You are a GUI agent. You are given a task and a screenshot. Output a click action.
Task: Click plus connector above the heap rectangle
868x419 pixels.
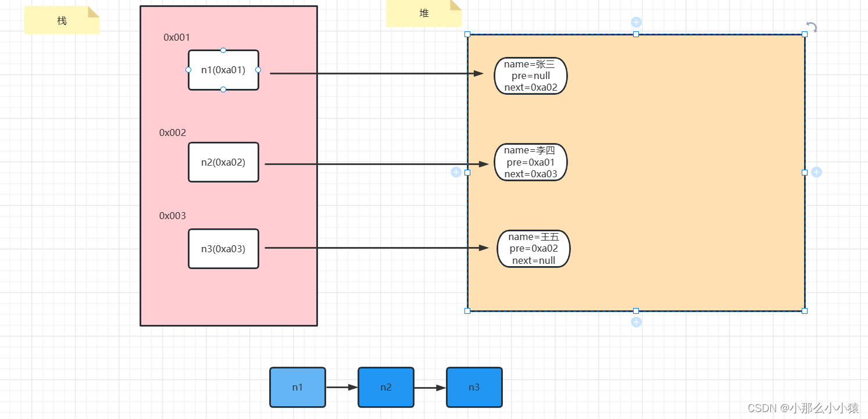pos(636,22)
